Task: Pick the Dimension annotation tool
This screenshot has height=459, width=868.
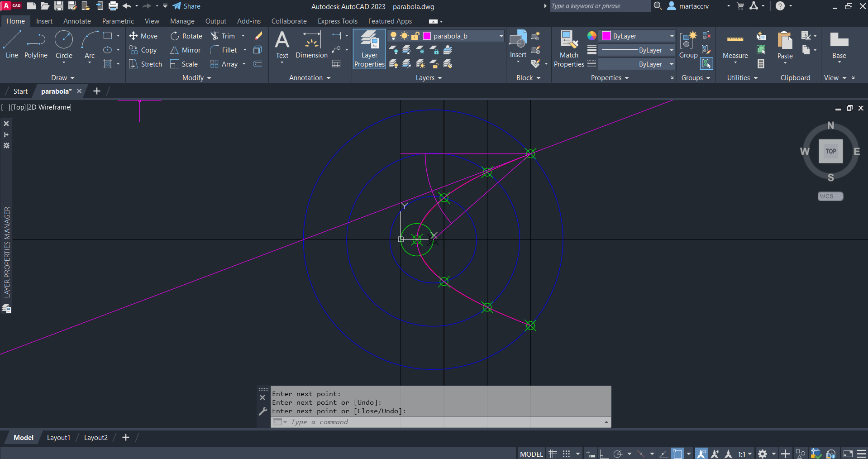Action: (x=311, y=44)
